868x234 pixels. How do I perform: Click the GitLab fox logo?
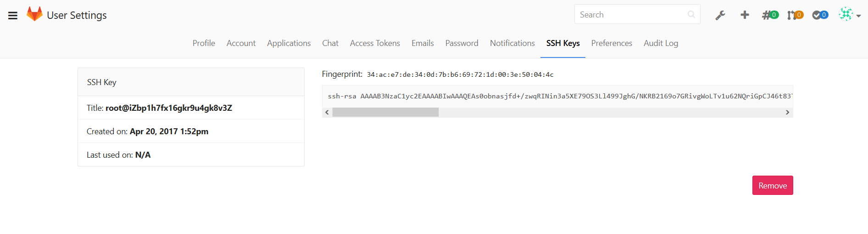34,14
